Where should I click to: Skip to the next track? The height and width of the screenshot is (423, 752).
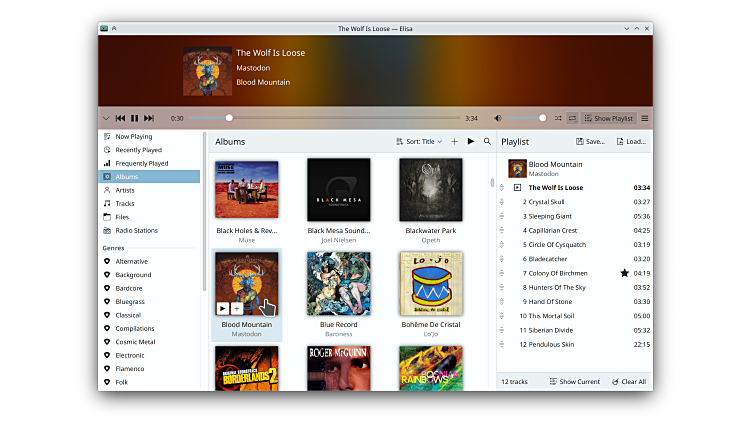coord(149,118)
